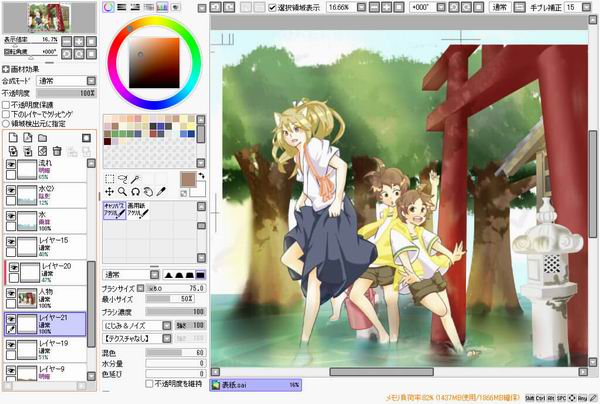Create a new linework layer
The width and height of the screenshot is (600, 404).
pos(28,138)
